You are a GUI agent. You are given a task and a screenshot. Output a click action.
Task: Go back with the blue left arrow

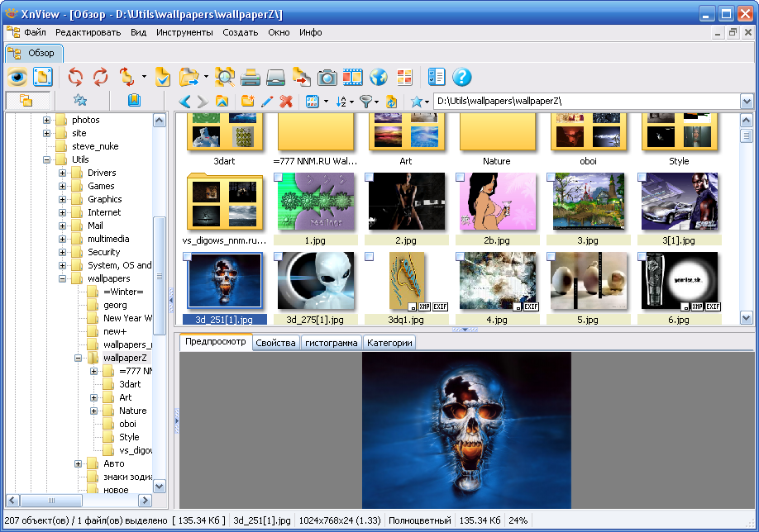(x=184, y=102)
